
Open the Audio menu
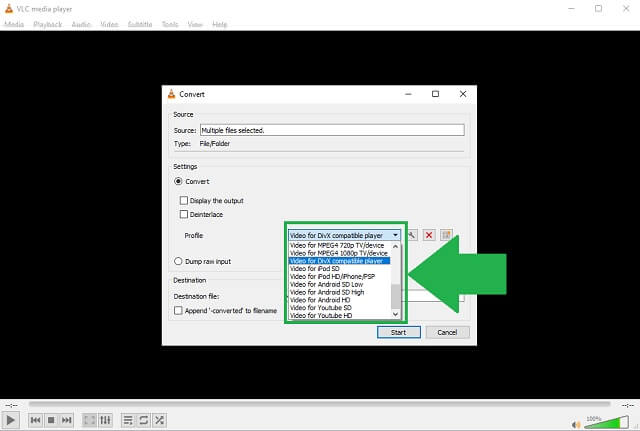pos(81,24)
